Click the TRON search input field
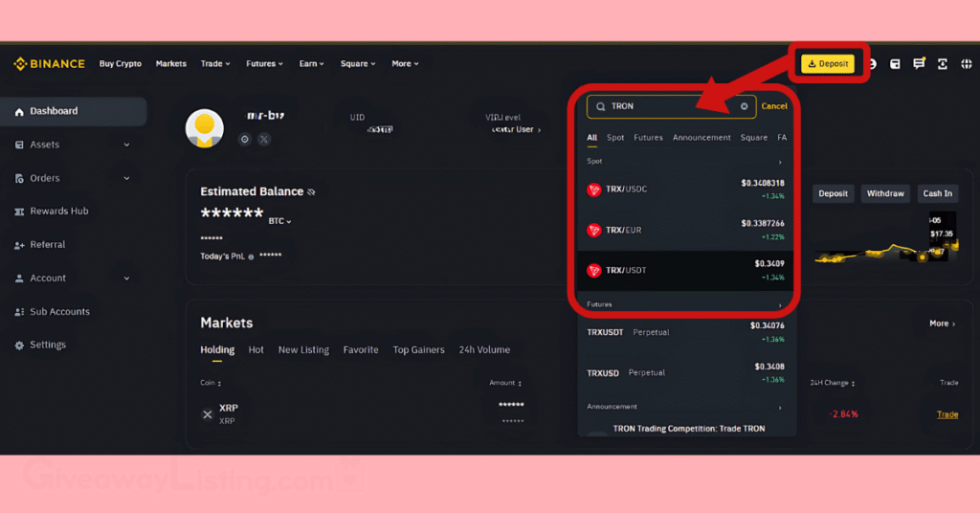This screenshot has height=513, width=980. point(671,106)
